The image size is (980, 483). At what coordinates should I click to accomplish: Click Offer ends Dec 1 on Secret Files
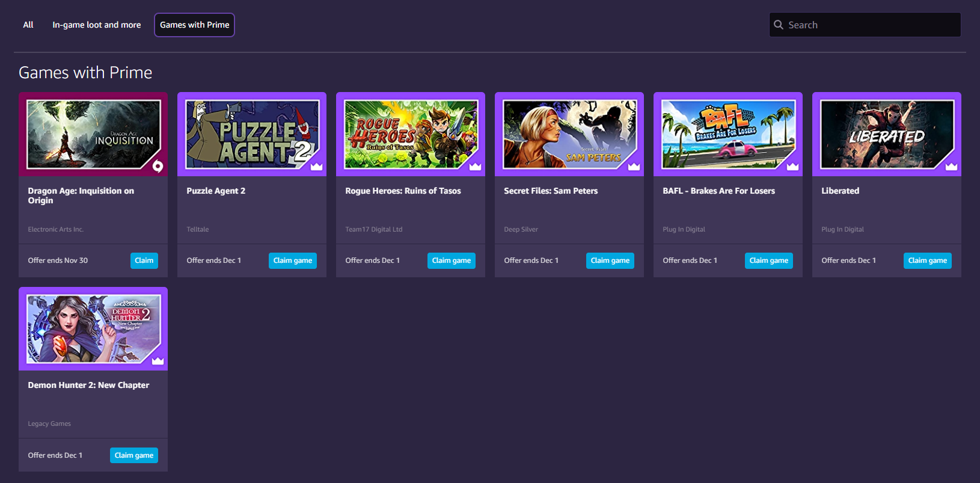pyautogui.click(x=531, y=260)
